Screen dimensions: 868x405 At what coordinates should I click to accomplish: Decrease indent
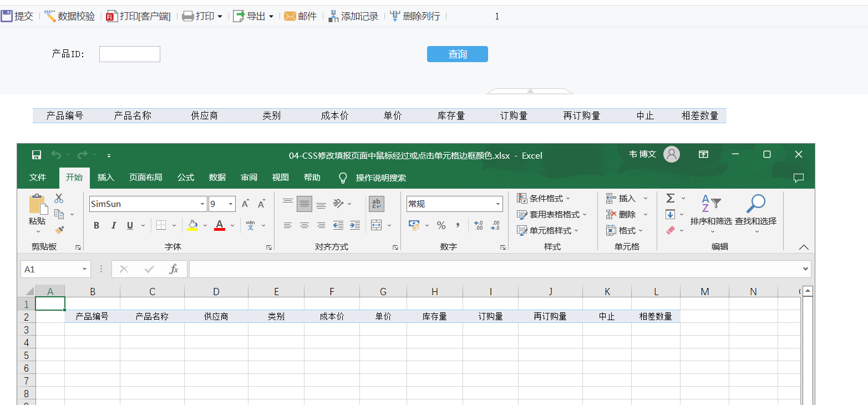[x=338, y=225]
